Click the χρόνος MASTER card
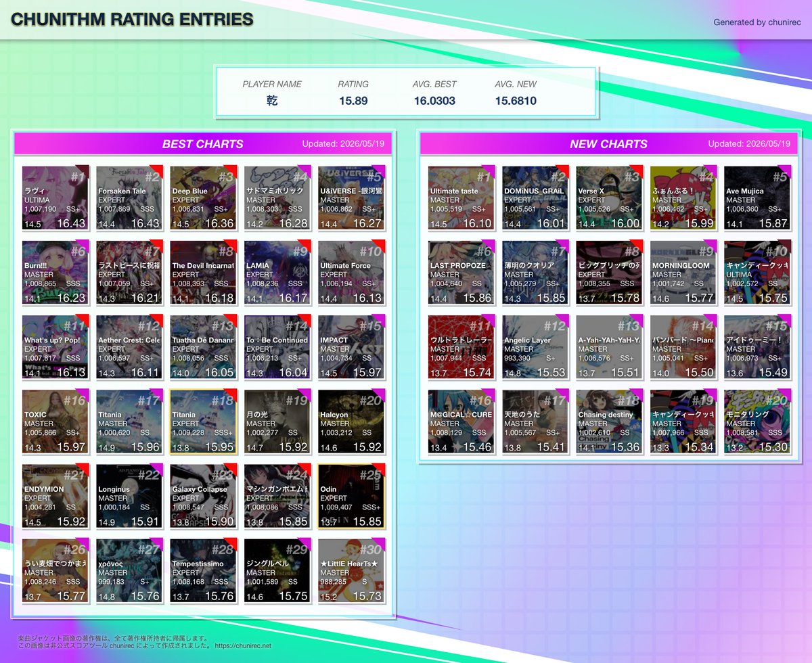 [x=130, y=570]
